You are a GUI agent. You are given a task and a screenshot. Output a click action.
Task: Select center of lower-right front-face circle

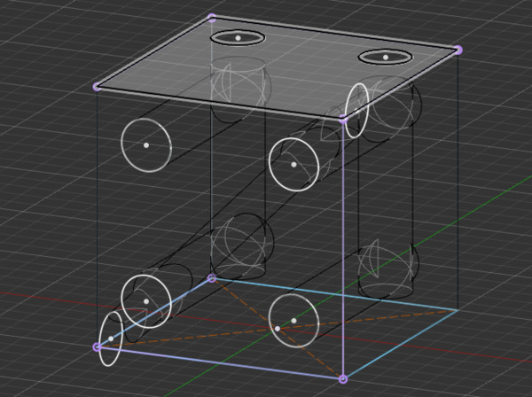tap(293, 321)
